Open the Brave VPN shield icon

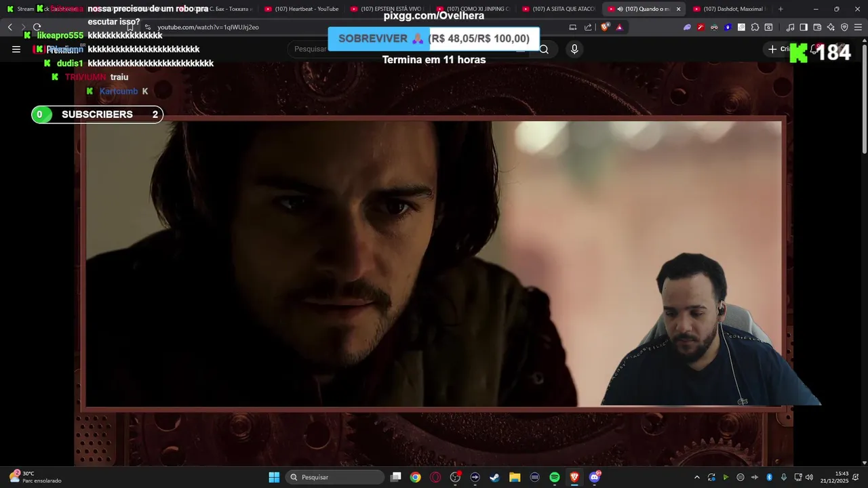(844, 27)
